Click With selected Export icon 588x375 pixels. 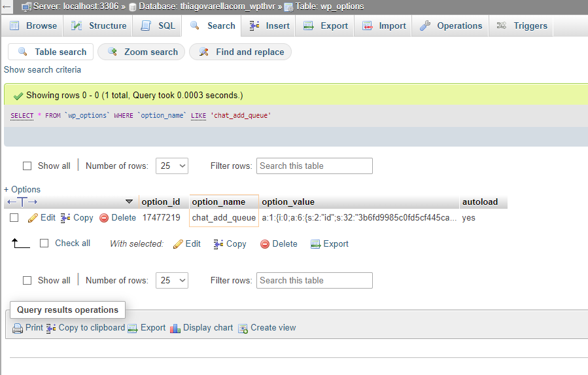(316, 244)
